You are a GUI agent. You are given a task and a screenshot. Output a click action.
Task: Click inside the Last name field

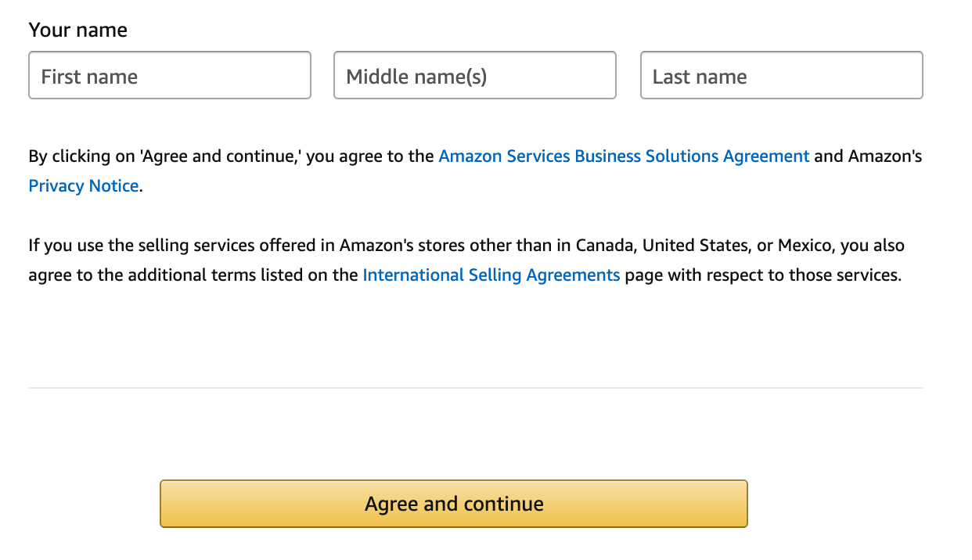tap(781, 75)
